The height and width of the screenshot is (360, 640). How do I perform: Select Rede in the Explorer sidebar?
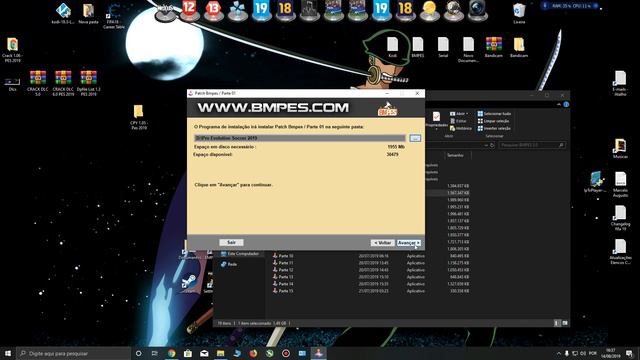pyautogui.click(x=229, y=264)
